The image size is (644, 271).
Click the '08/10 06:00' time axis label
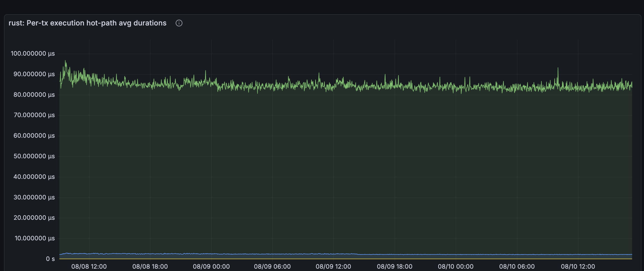(x=517, y=267)
